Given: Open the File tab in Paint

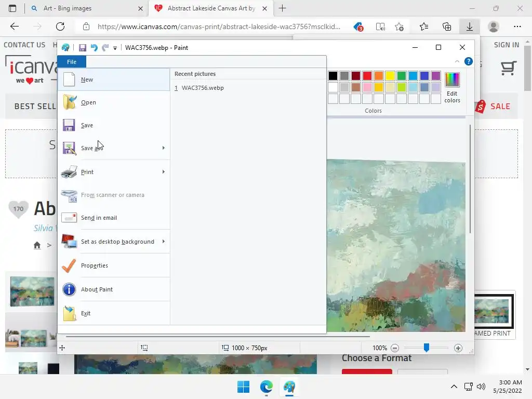Looking at the screenshot, I should (x=72, y=62).
